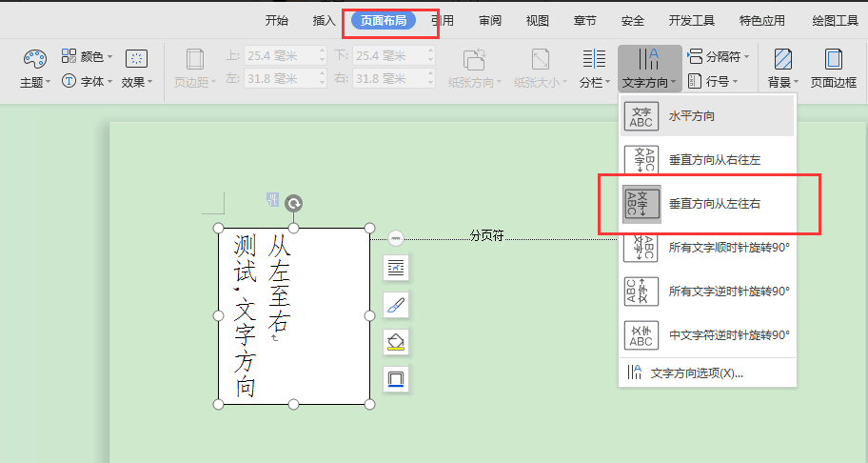Choose 水平方向 text direction
The image size is (868, 463).
(707, 116)
